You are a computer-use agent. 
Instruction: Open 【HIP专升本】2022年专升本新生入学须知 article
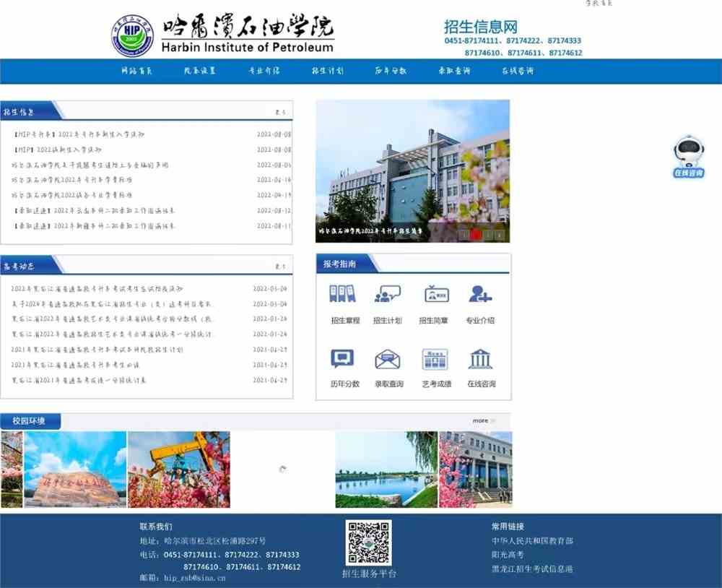(79, 134)
